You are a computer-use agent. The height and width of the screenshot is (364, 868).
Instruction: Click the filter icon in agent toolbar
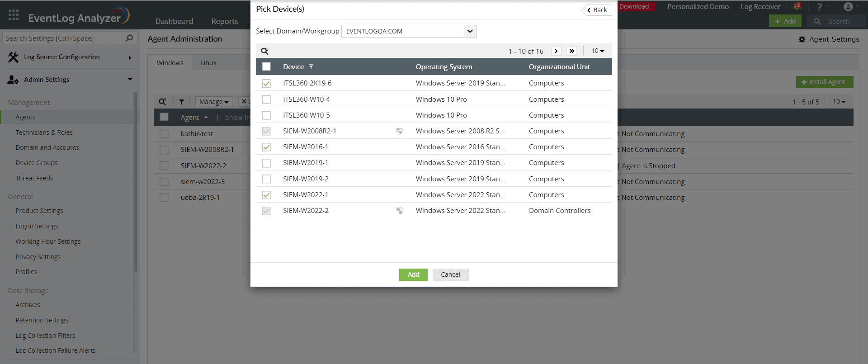point(181,102)
